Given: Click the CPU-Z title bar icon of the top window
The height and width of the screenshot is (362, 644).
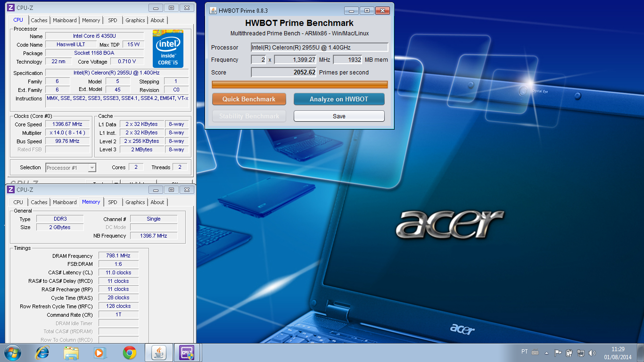Looking at the screenshot, I should 11,8.
